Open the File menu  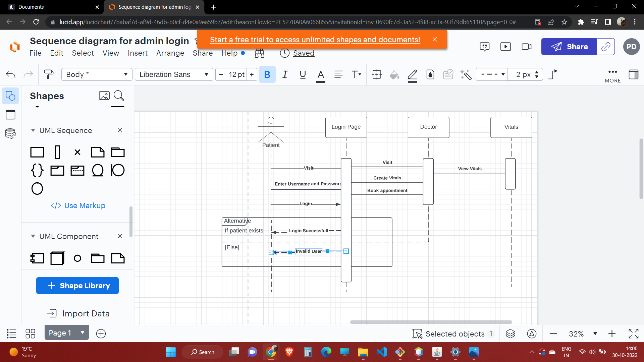click(x=36, y=53)
